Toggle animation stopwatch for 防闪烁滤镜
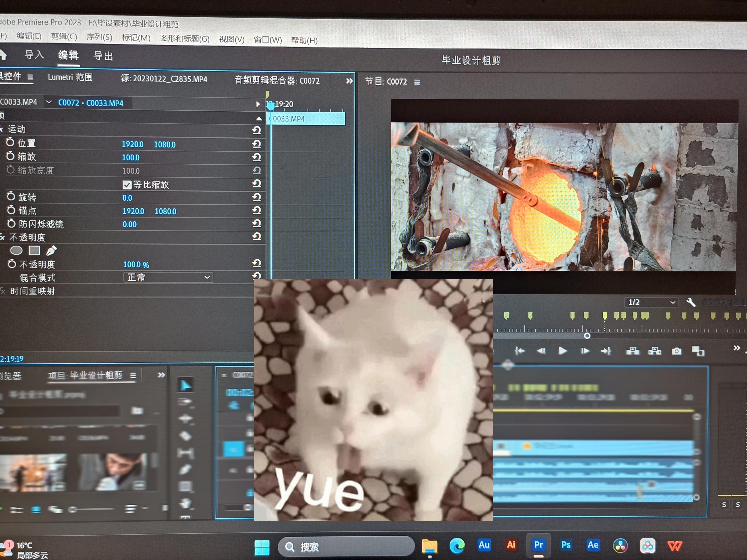 (x=11, y=223)
